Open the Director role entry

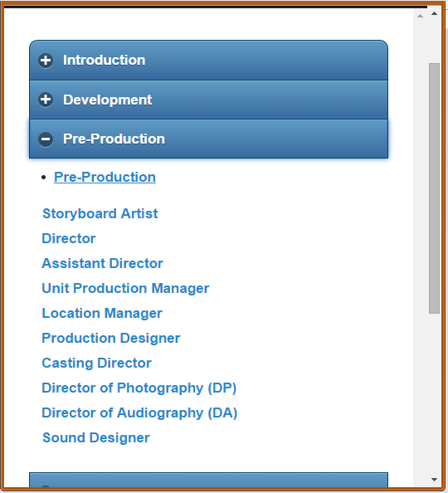69,238
